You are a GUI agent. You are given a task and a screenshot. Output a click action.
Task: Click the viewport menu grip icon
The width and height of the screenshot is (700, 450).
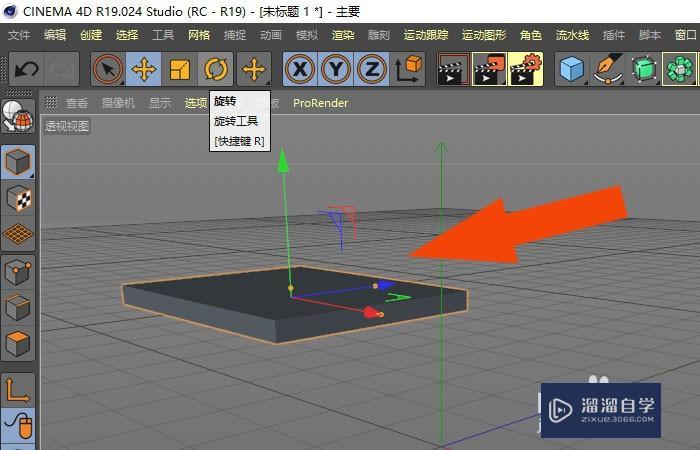tap(51, 103)
